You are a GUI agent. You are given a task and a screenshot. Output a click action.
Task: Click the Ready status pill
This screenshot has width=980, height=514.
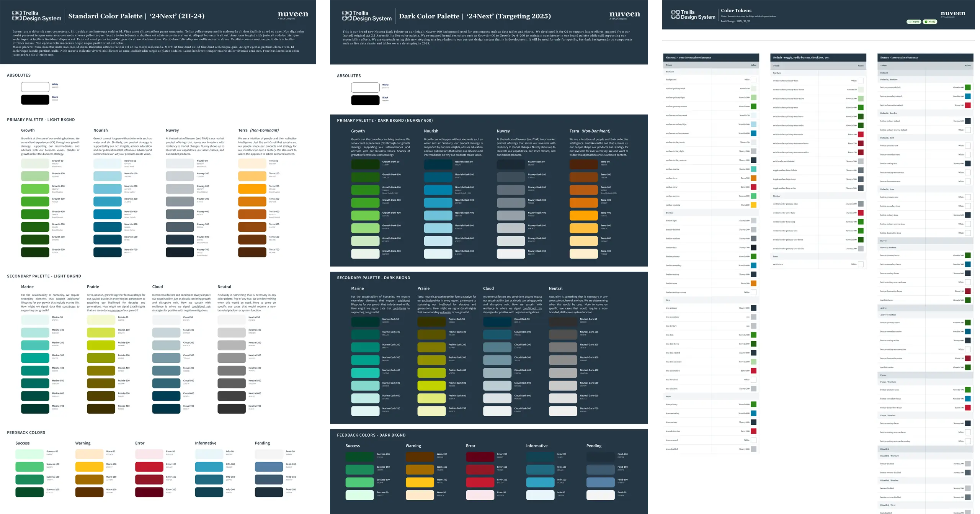[x=930, y=22]
